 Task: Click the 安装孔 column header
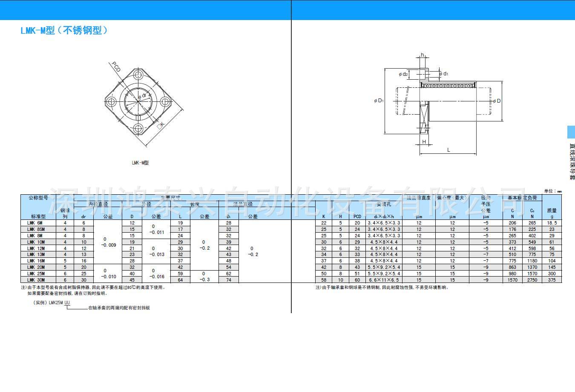coord(384,204)
